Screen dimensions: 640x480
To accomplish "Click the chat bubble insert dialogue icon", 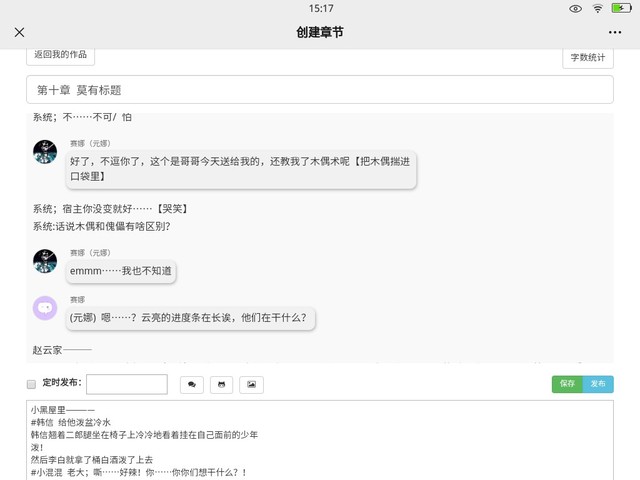I will click(191, 384).
